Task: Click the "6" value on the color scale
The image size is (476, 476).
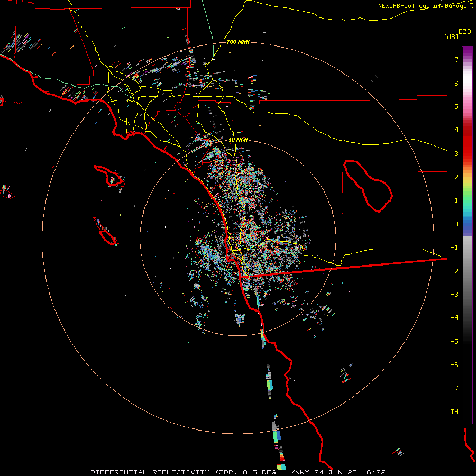Action: pos(456,83)
